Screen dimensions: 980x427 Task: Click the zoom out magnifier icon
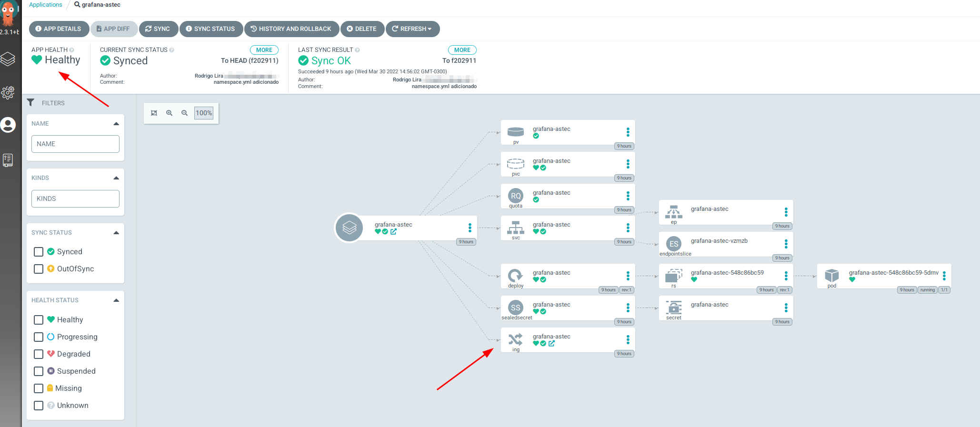click(x=184, y=113)
